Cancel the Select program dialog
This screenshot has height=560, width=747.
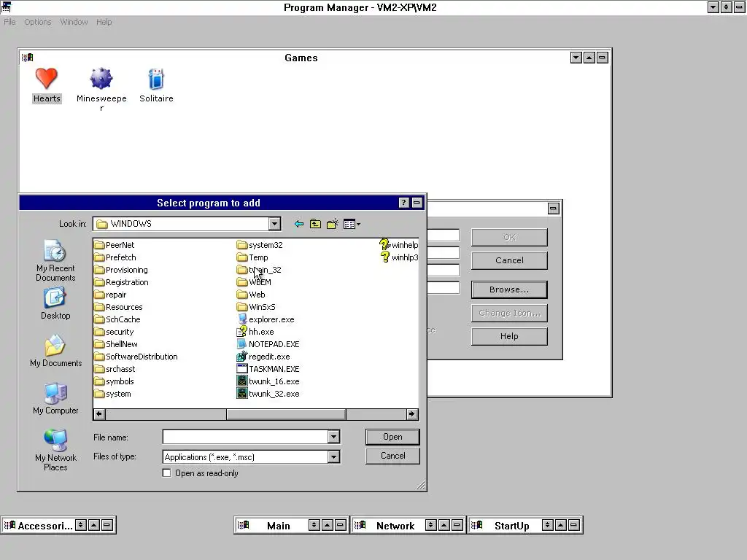(392, 456)
